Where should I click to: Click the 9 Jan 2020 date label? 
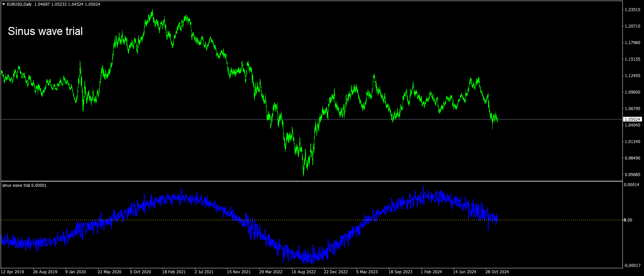(76, 272)
